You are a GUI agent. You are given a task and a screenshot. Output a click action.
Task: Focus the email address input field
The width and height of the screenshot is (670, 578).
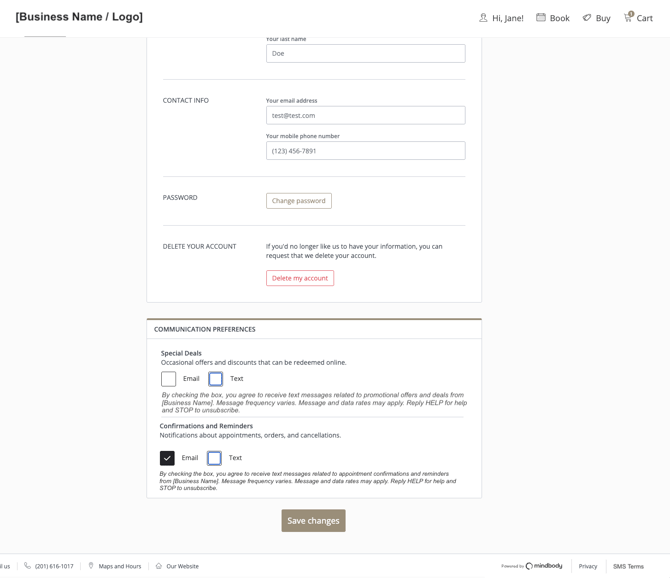click(366, 115)
